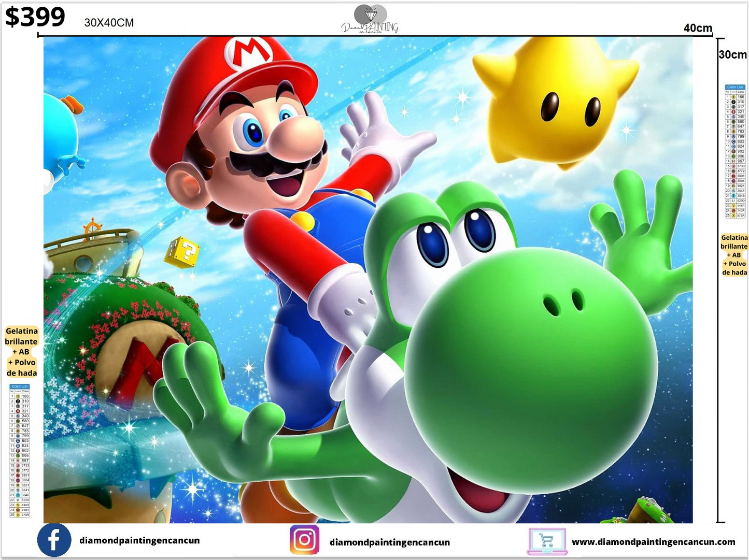This screenshot has width=749, height=560.
Task: Click the 30cm height marker on the right edge
Action: [733, 54]
